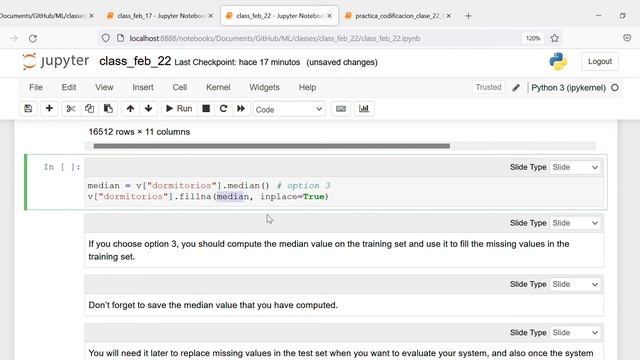Paste cells below icon
640x360 pixels.
108,109
